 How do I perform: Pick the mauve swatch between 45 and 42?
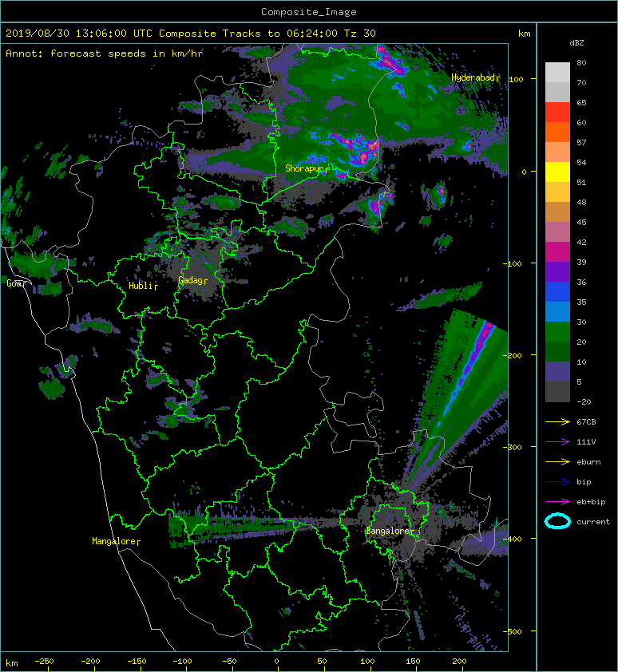pos(557,232)
